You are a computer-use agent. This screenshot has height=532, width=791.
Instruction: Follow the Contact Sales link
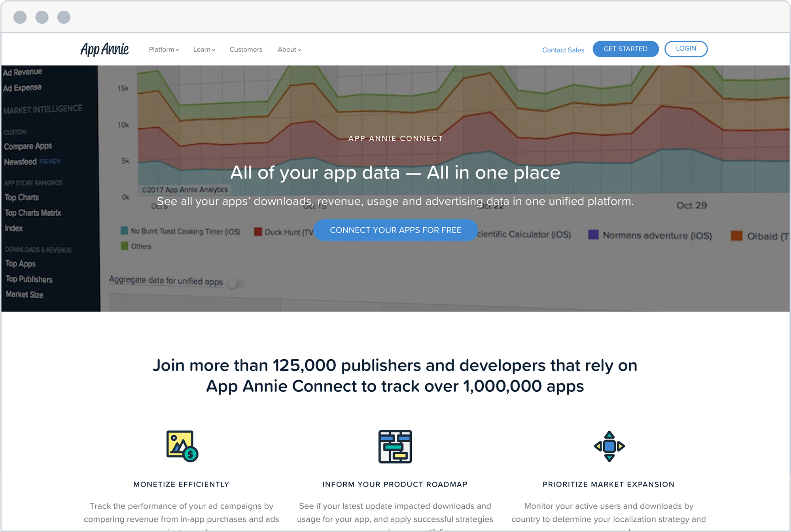[563, 50]
